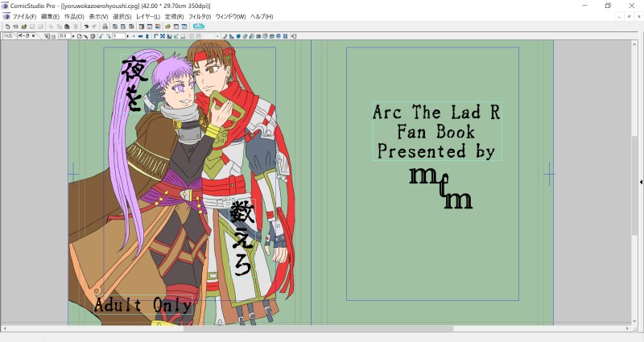Click the grayed redo arrow icon
Image resolution: width=644 pixels, height=342 pixels.
coord(94,27)
